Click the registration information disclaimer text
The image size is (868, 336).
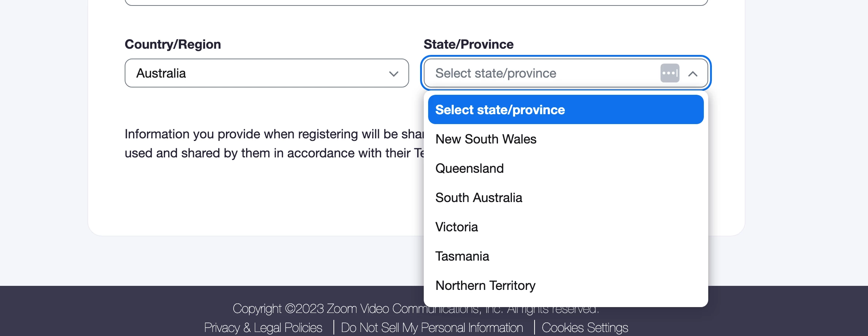click(x=274, y=143)
